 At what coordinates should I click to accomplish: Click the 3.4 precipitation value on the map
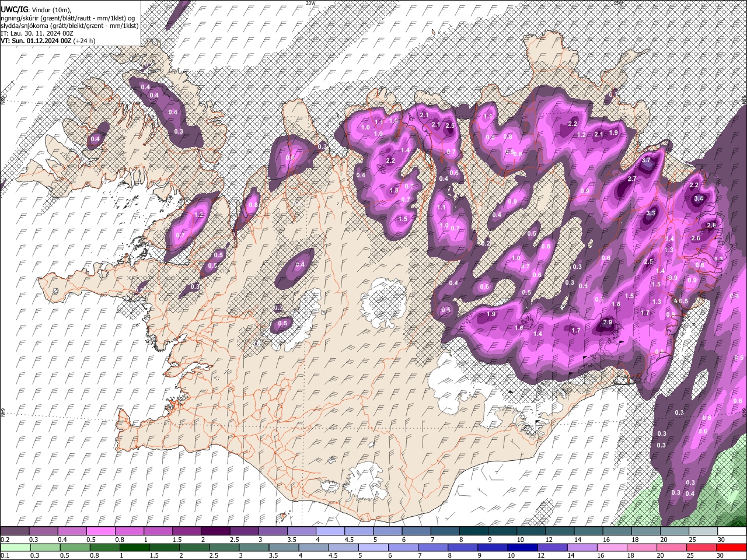(x=699, y=199)
